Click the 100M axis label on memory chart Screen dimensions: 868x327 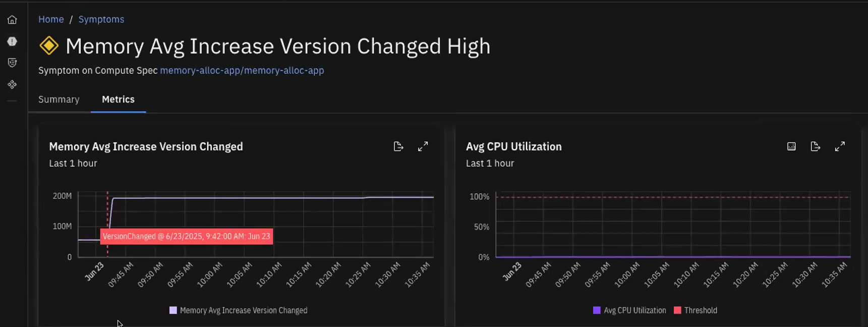(x=62, y=226)
